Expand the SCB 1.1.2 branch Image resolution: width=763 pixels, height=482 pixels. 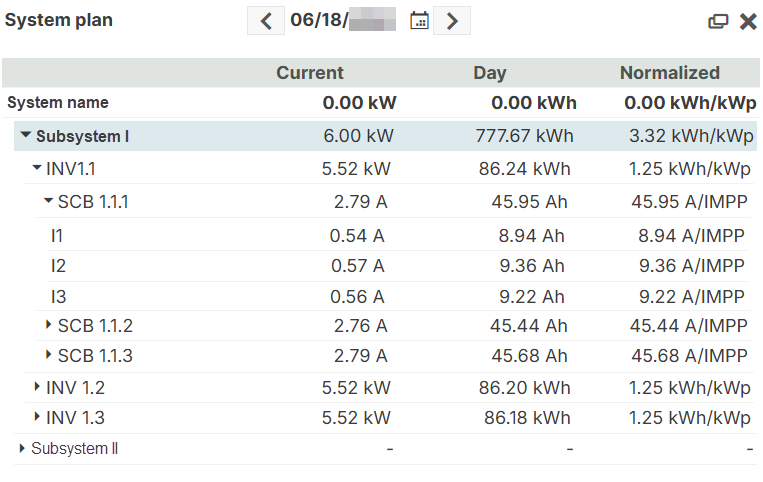pos(49,326)
